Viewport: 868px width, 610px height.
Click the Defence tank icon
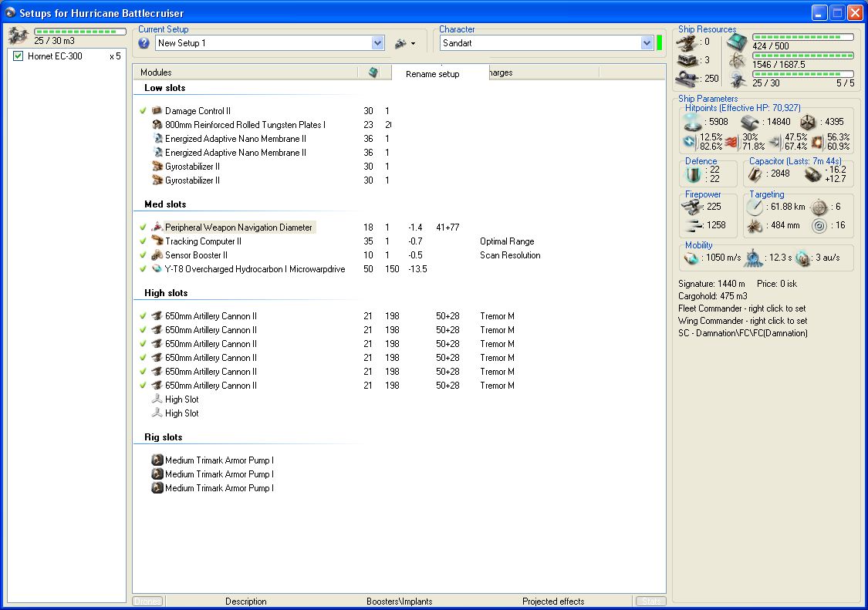point(693,174)
